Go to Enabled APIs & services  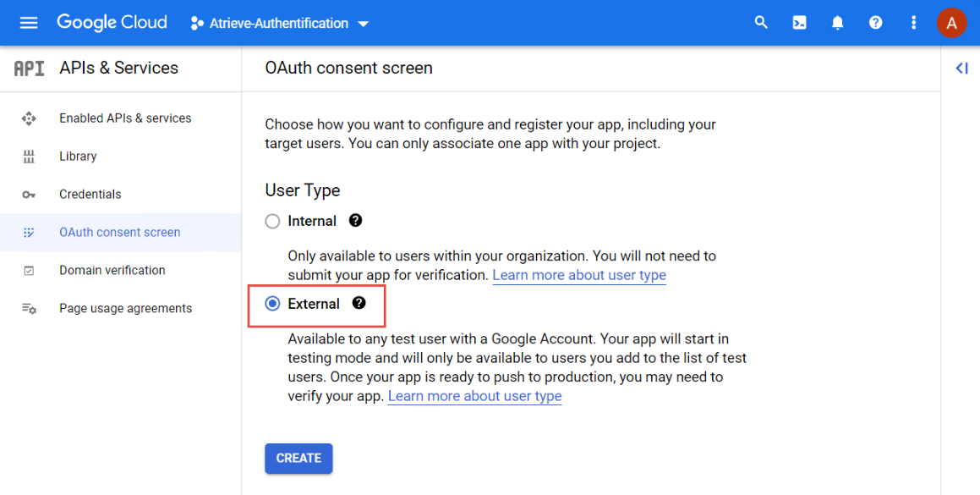(x=125, y=118)
